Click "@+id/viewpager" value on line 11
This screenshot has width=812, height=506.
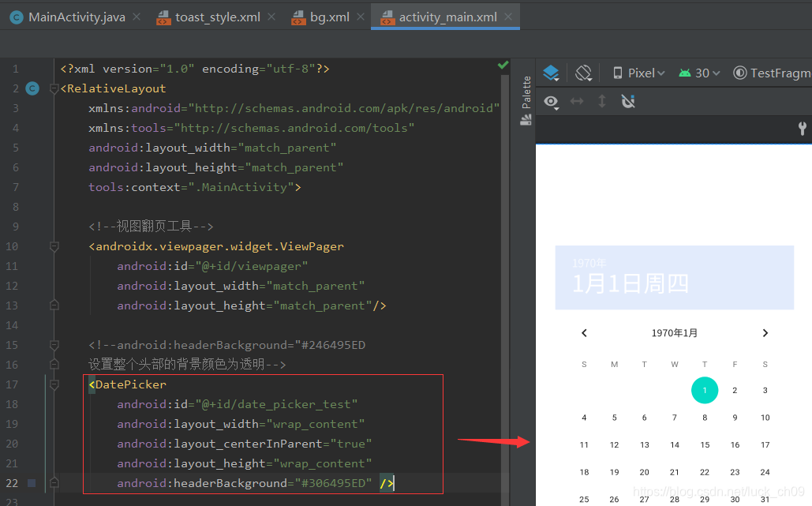tap(252, 266)
